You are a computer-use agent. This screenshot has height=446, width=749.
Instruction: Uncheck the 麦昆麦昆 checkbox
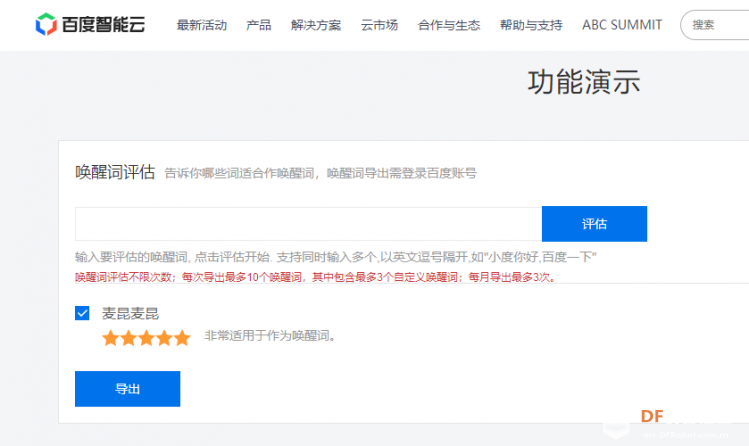(x=82, y=313)
